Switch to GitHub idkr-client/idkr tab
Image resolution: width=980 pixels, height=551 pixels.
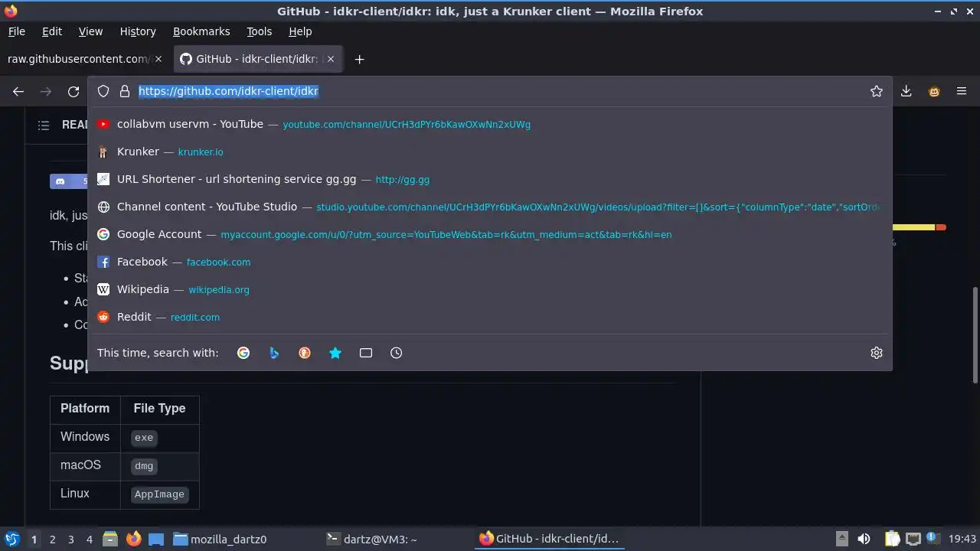(258, 59)
